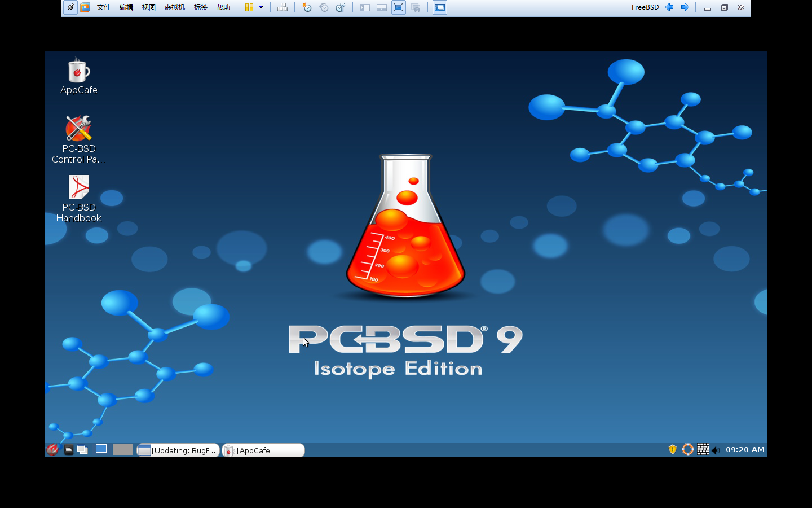This screenshot has width=812, height=508.
Task: Click the show desktop windows icon
Action: click(82, 450)
